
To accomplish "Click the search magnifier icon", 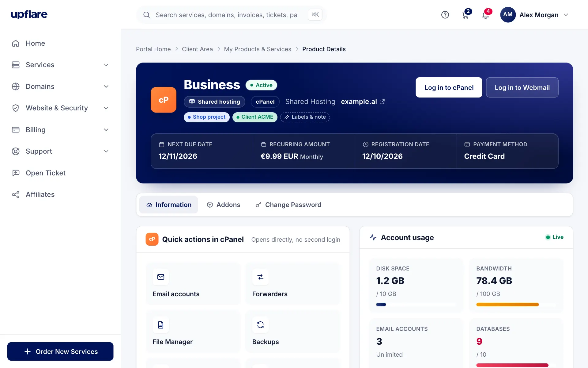I will pos(147,15).
